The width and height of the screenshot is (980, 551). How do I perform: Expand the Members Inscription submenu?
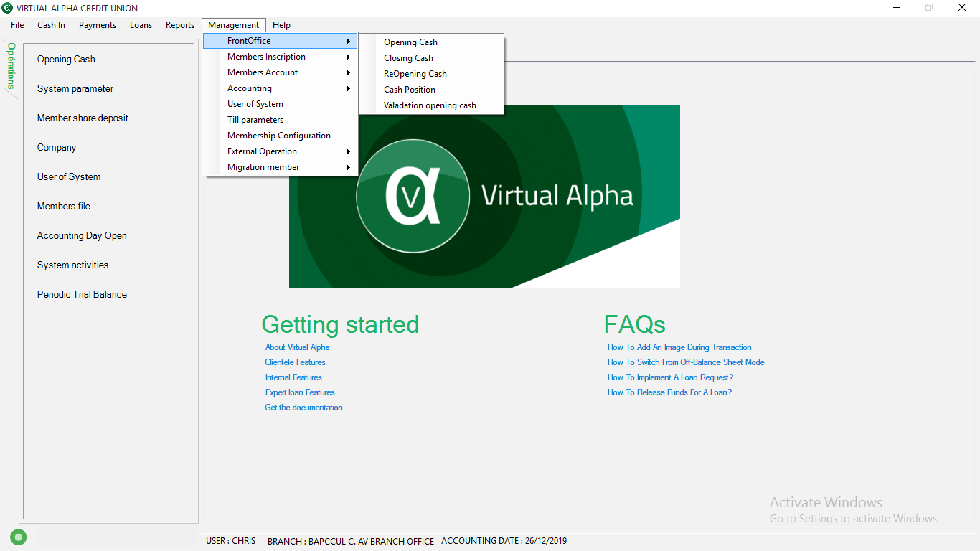[281, 57]
